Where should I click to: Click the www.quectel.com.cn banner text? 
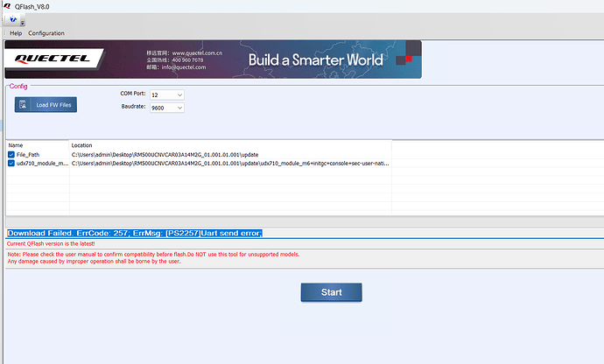[x=197, y=52]
